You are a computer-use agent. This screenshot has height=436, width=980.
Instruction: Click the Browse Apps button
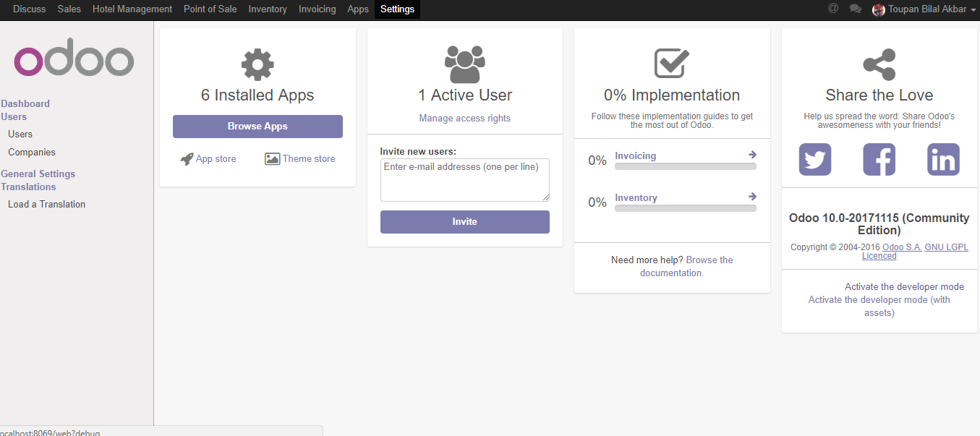pyautogui.click(x=257, y=126)
